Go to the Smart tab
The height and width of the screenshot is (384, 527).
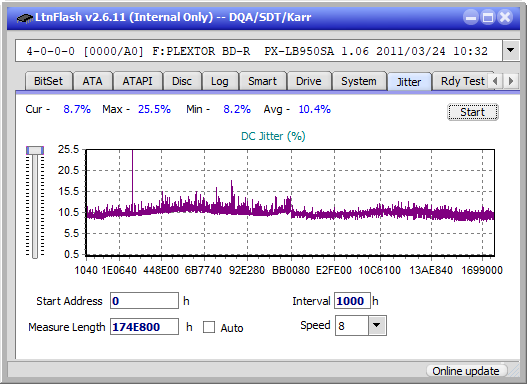tap(262, 81)
